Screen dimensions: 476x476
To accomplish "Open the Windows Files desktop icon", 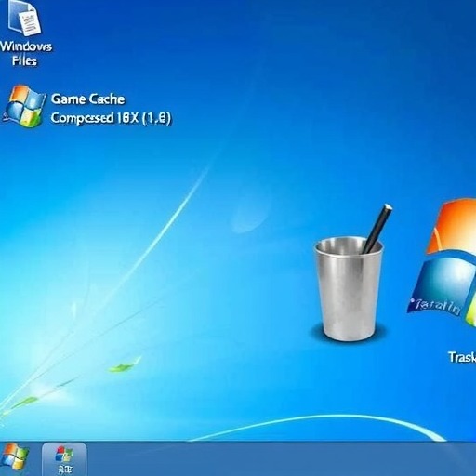I will (x=25, y=18).
